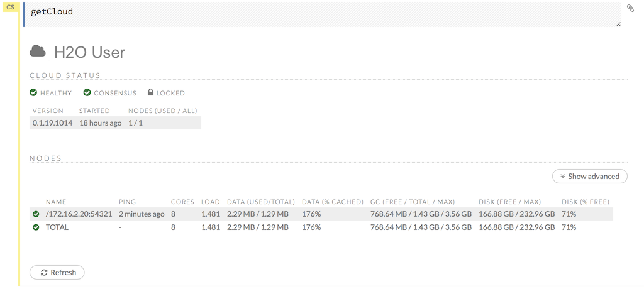Click the GC (FREE / TOTAL / MAX) header

coord(412,202)
